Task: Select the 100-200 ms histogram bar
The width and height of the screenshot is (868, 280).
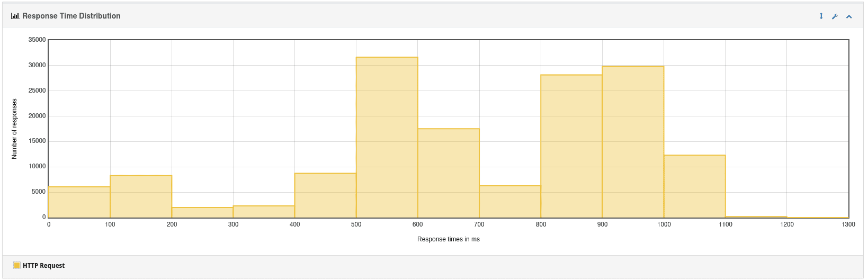Action: pos(141,196)
